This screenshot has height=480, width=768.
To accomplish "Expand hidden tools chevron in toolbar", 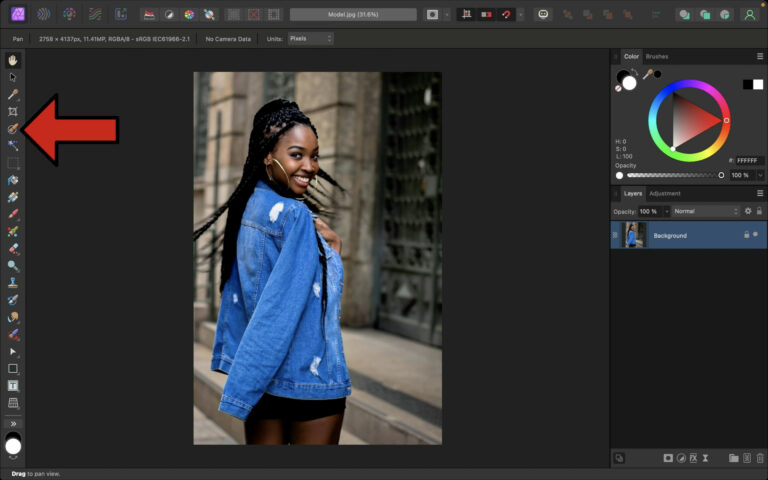I will click(x=13, y=424).
